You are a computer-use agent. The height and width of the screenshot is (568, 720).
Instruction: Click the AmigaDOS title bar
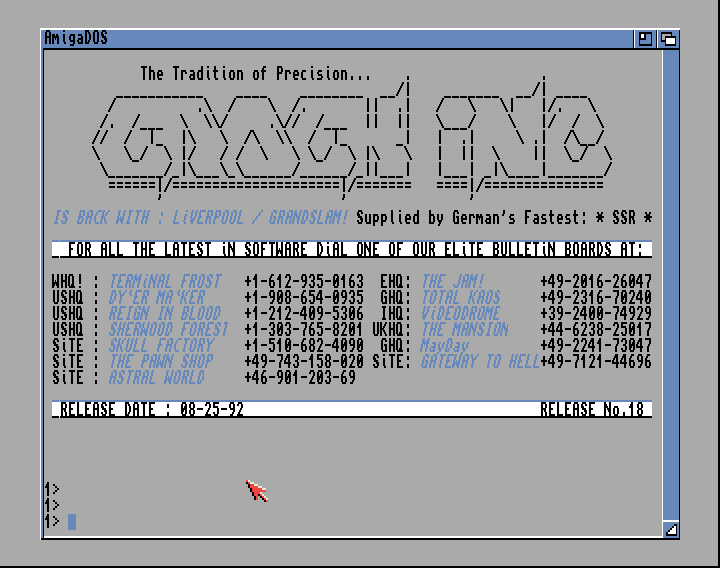(338, 39)
